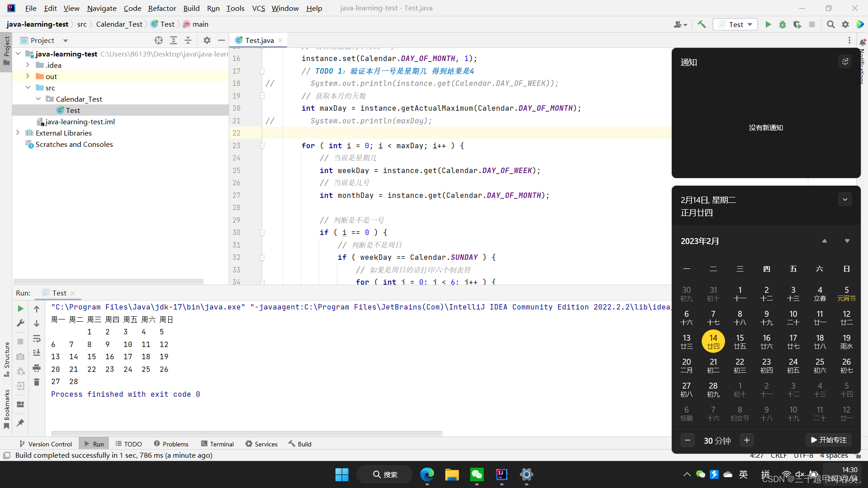Close the Test.java editor tab
Screen dimensions: 868x488
tap(280, 40)
